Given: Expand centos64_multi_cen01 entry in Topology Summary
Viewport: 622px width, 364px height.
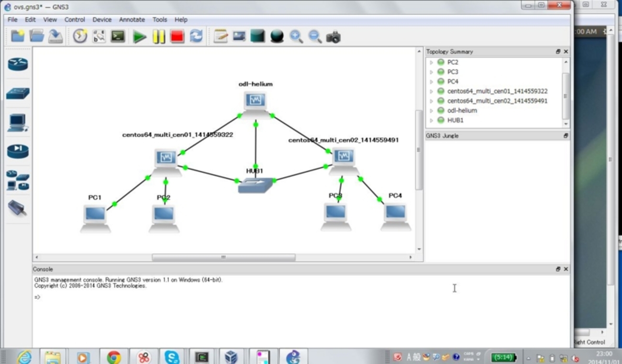Looking at the screenshot, I should tap(431, 91).
